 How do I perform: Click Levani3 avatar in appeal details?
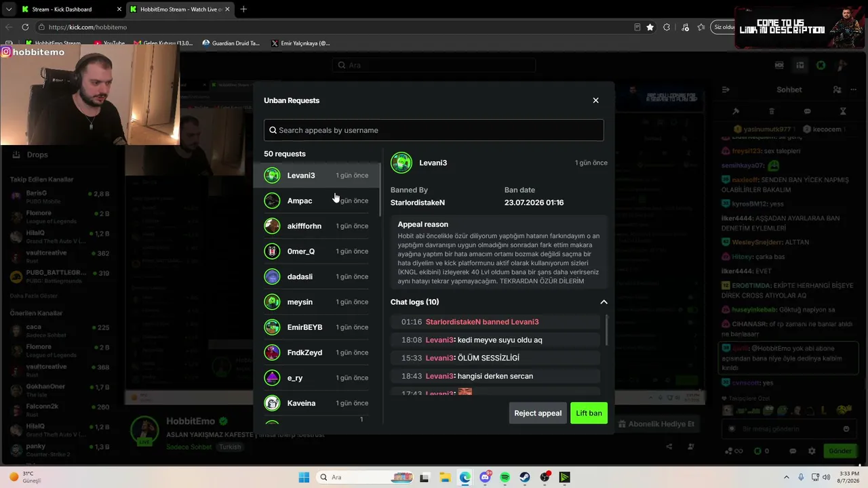pyautogui.click(x=401, y=163)
